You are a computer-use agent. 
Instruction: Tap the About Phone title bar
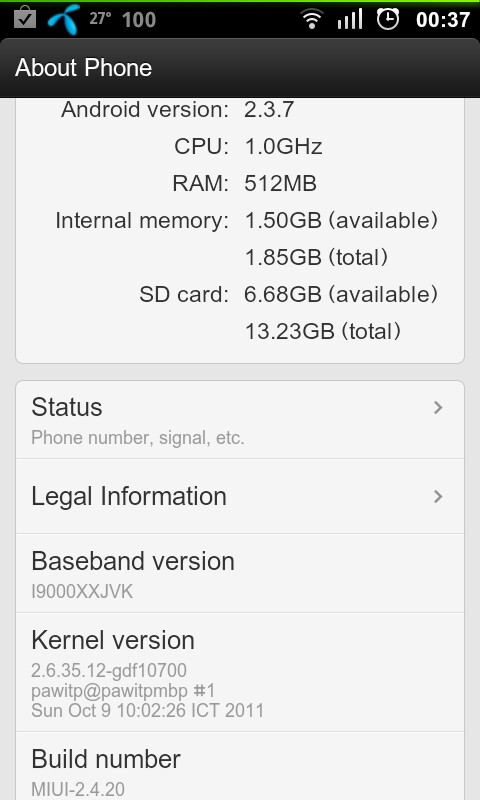click(240, 67)
